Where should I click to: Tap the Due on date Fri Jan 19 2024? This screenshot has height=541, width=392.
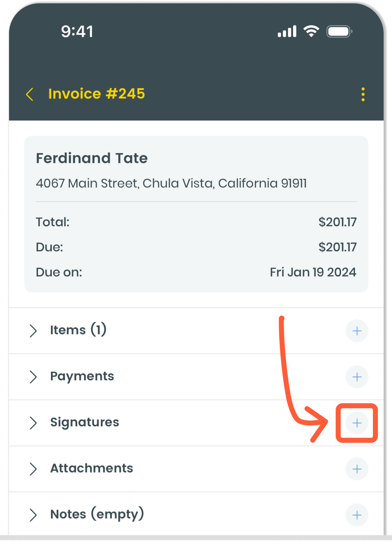(x=313, y=272)
